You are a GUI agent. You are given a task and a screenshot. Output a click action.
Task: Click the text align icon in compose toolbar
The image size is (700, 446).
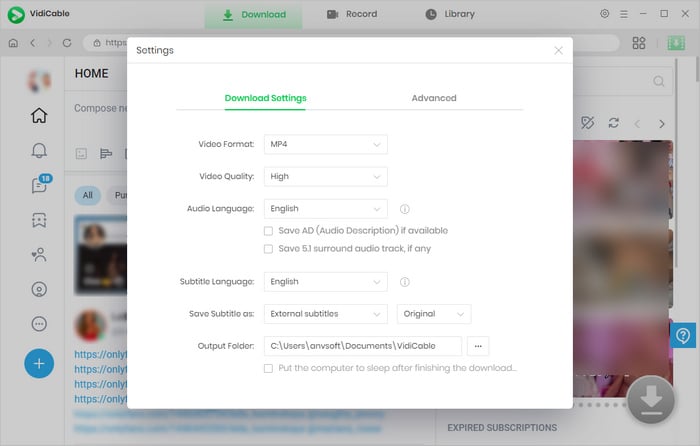click(x=106, y=154)
